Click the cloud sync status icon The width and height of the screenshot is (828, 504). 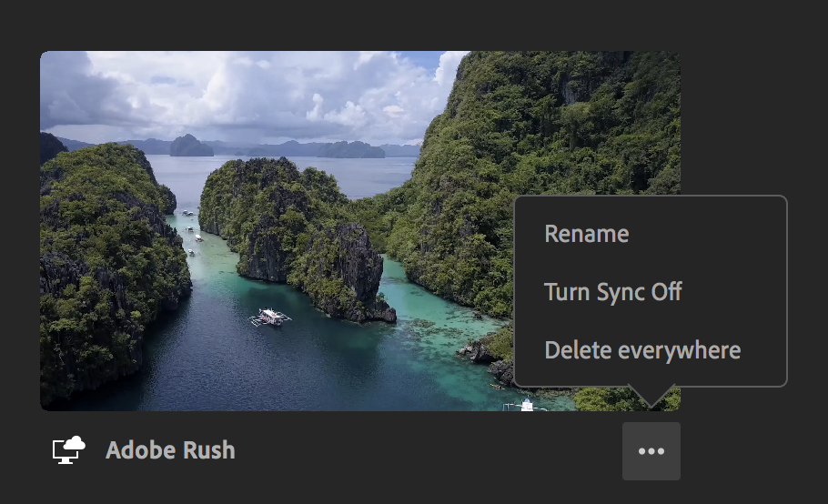pos(69,449)
